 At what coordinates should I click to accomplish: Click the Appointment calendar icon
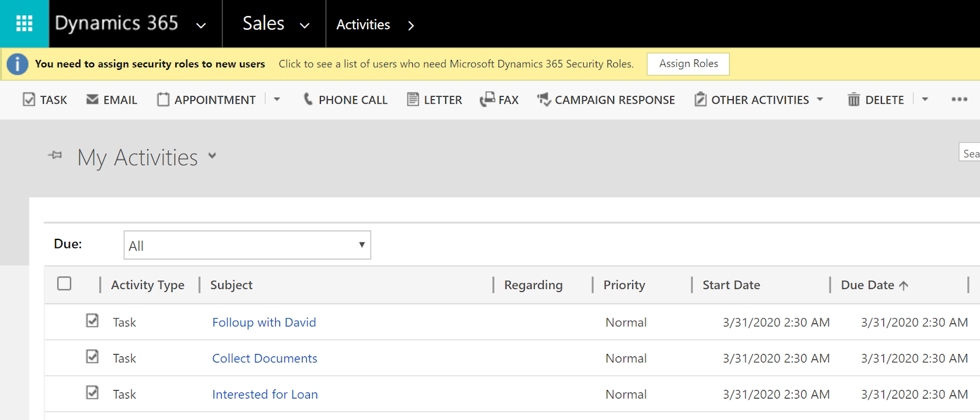pos(163,99)
